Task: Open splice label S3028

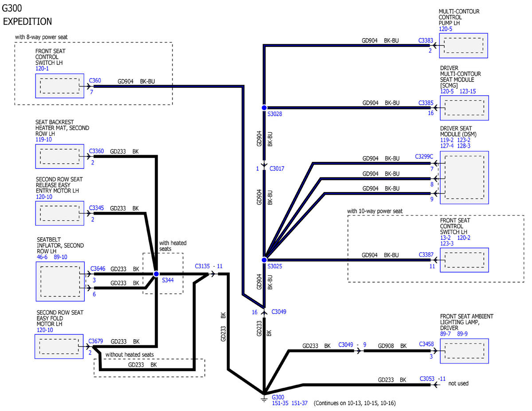Action: 274,114
